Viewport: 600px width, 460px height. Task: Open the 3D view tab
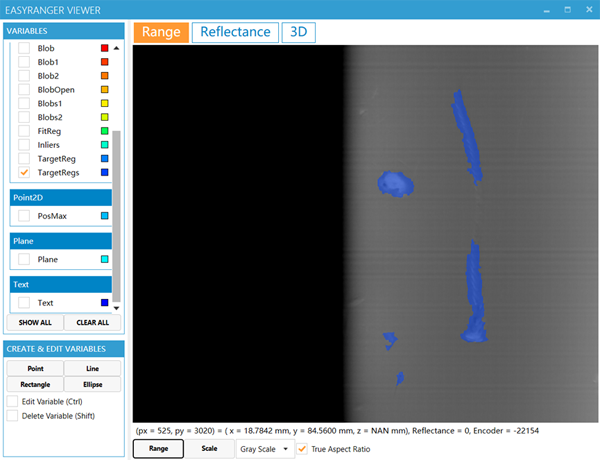pyautogui.click(x=298, y=31)
